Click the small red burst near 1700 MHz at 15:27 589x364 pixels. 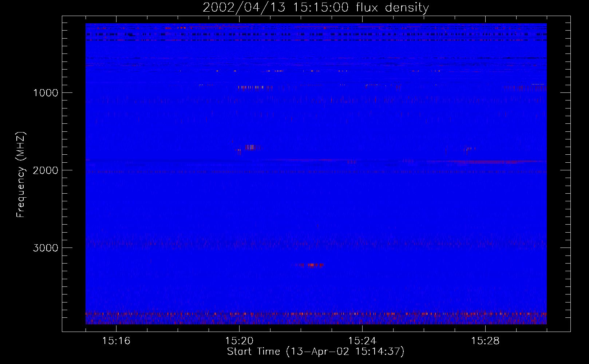[469, 149]
